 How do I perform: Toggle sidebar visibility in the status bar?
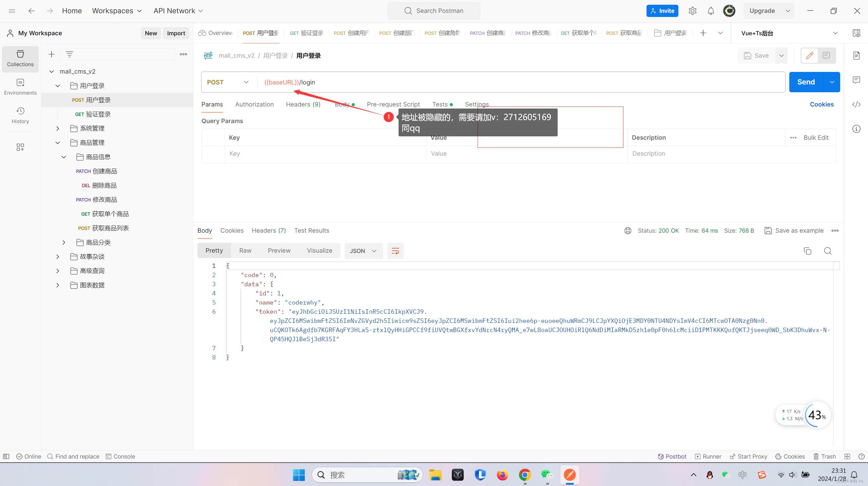point(6,456)
